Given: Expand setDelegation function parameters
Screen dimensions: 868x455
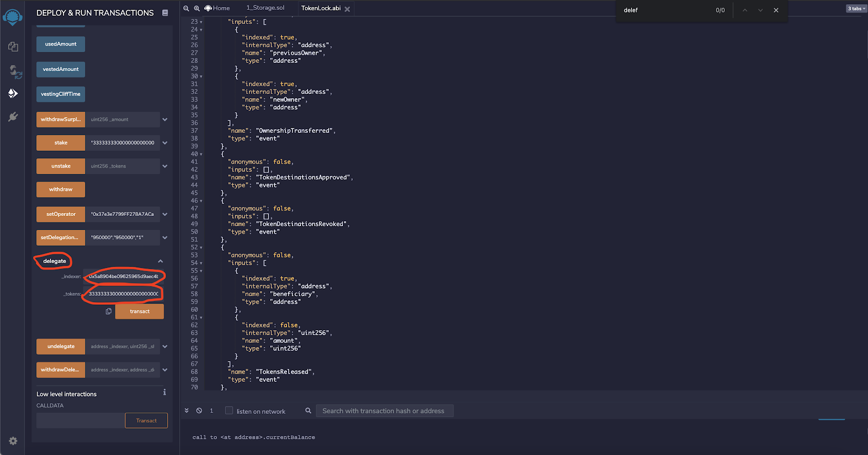Looking at the screenshot, I should pyautogui.click(x=165, y=238).
